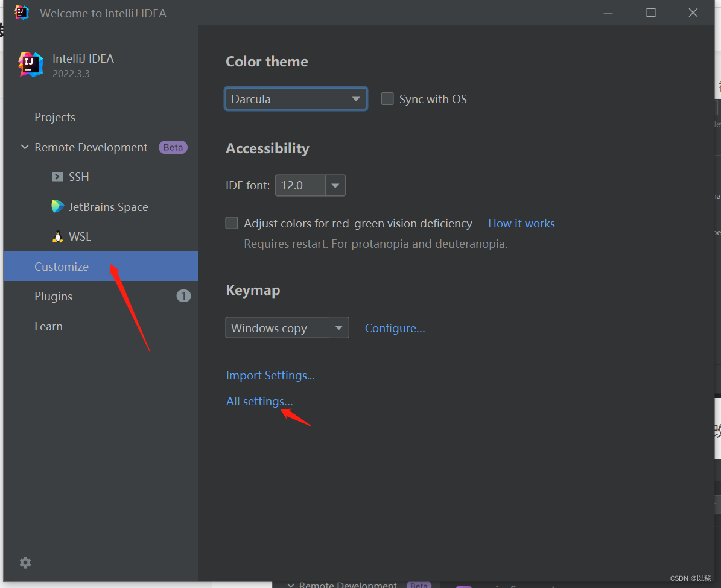Open the Learn section
The width and height of the screenshot is (721, 588).
(x=101, y=326)
